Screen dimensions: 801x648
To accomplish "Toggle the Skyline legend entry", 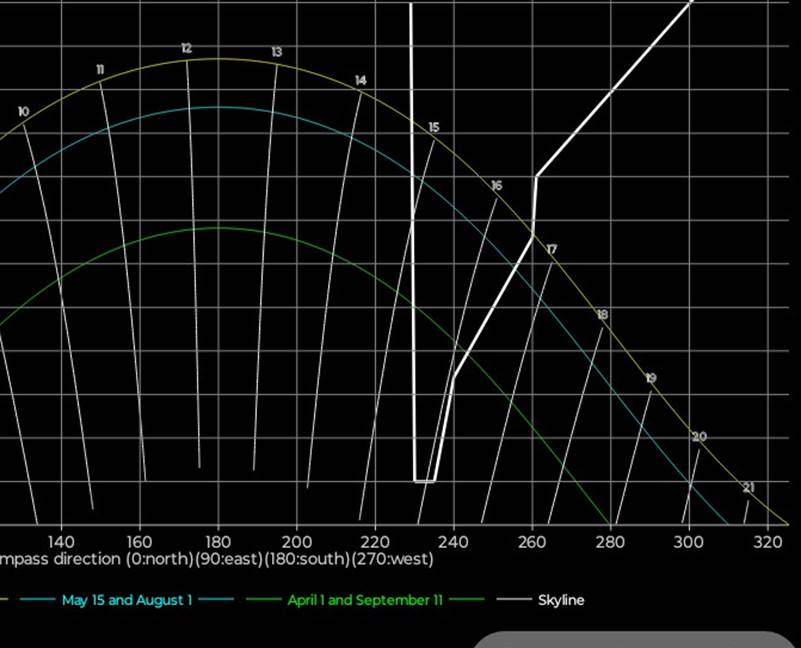I will coord(540,600).
